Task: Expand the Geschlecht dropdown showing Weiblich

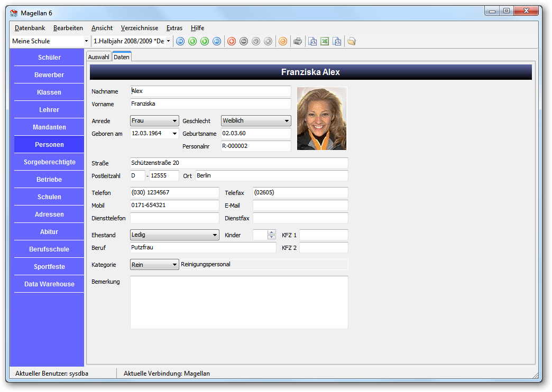Action: (x=287, y=121)
